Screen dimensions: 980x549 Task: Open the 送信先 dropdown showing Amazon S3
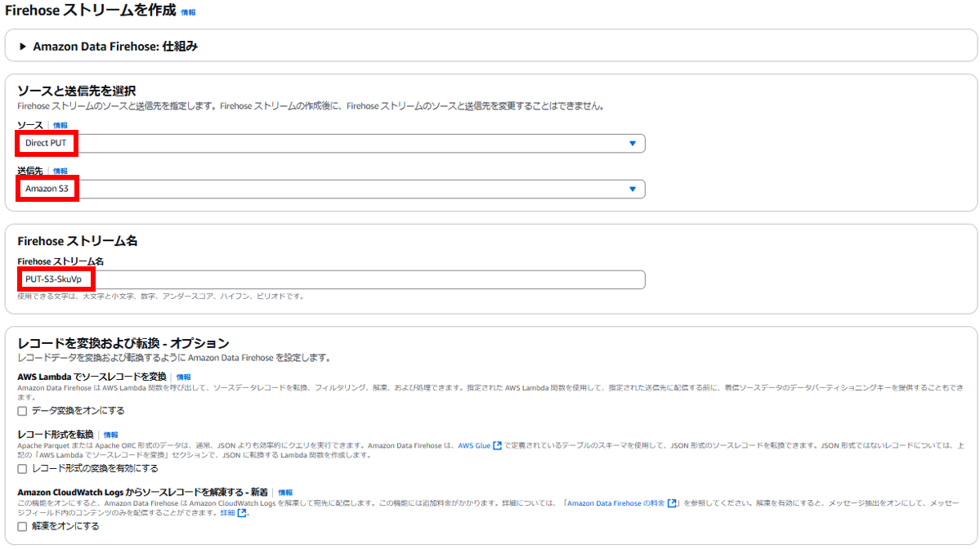(x=330, y=189)
